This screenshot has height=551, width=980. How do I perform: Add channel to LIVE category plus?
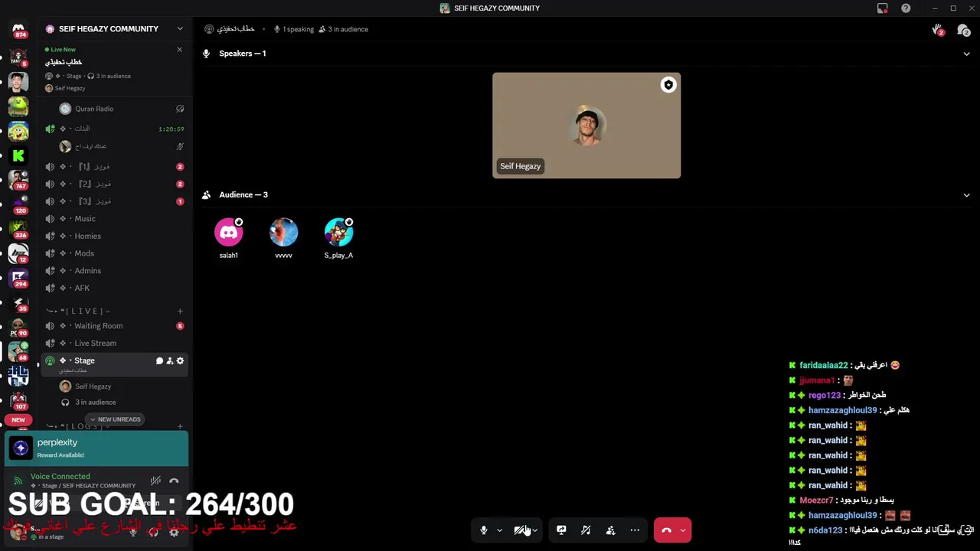tap(180, 311)
